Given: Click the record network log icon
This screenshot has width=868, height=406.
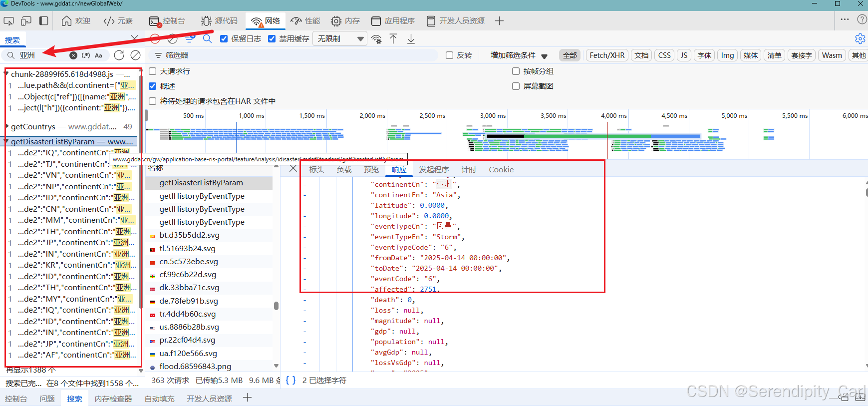Looking at the screenshot, I should pyautogui.click(x=155, y=39).
